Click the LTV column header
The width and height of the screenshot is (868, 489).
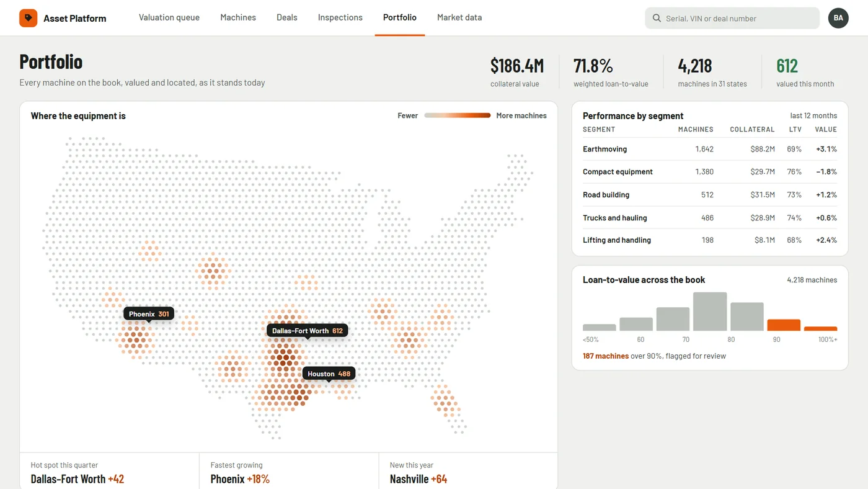coord(795,130)
